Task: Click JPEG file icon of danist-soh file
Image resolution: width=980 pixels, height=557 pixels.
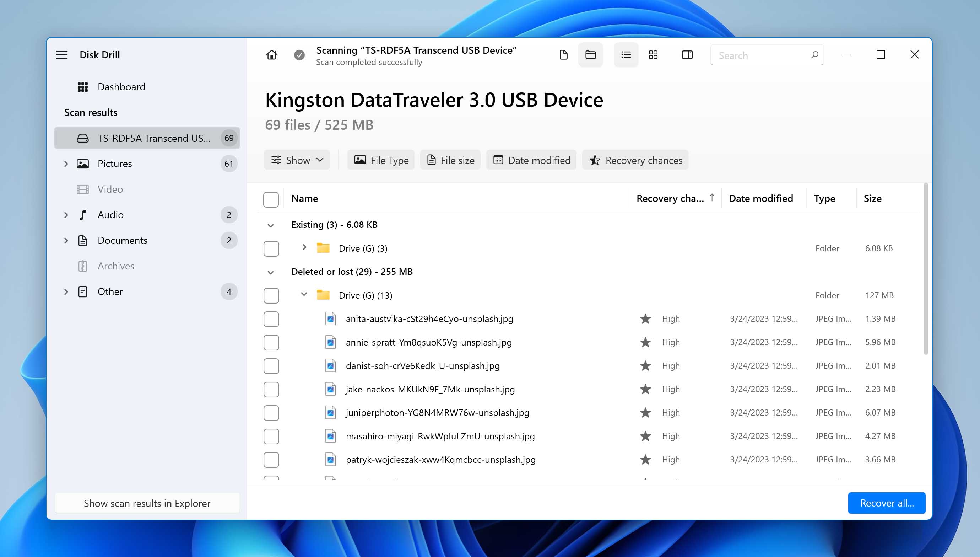Action: 330,366
